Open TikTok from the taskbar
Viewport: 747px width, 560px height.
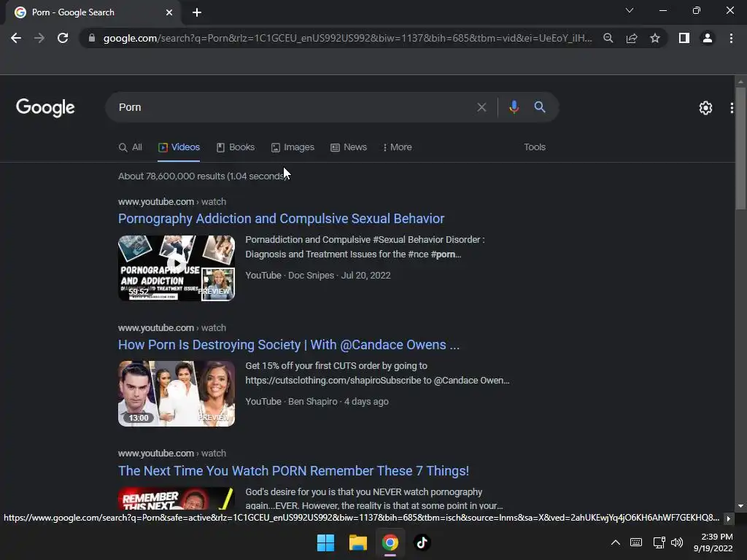[x=422, y=542]
